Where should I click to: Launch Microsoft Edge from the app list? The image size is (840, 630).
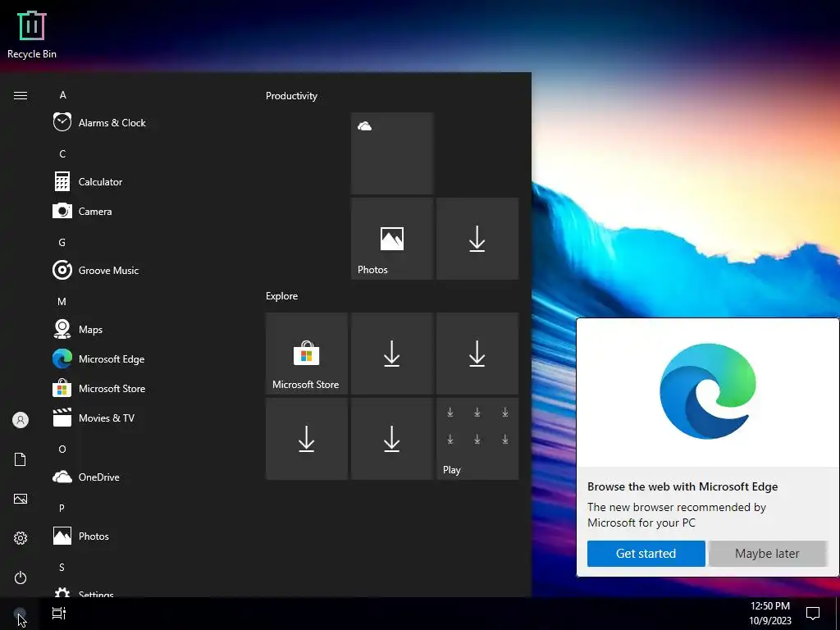(x=98, y=358)
